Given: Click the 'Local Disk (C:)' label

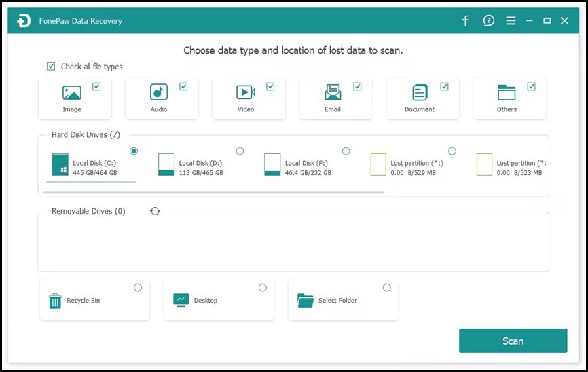Looking at the screenshot, I should coord(94,163).
